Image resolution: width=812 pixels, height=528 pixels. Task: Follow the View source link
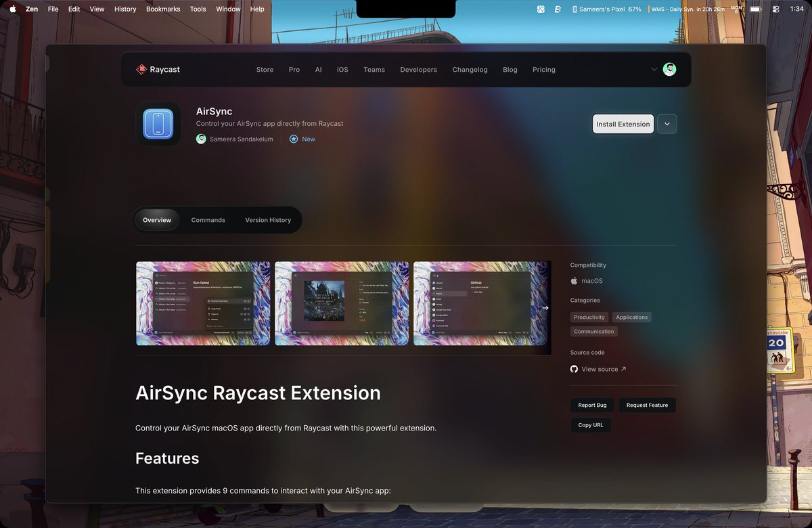[600, 369]
